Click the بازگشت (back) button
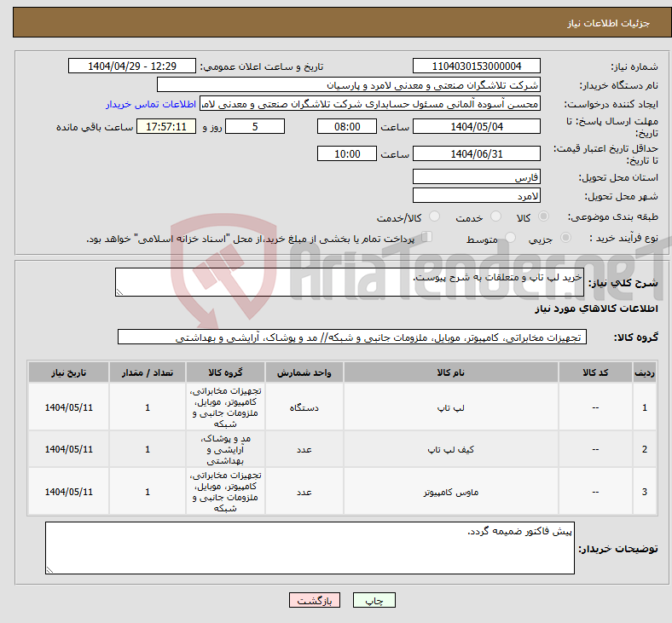The image size is (672, 623). tap(315, 600)
